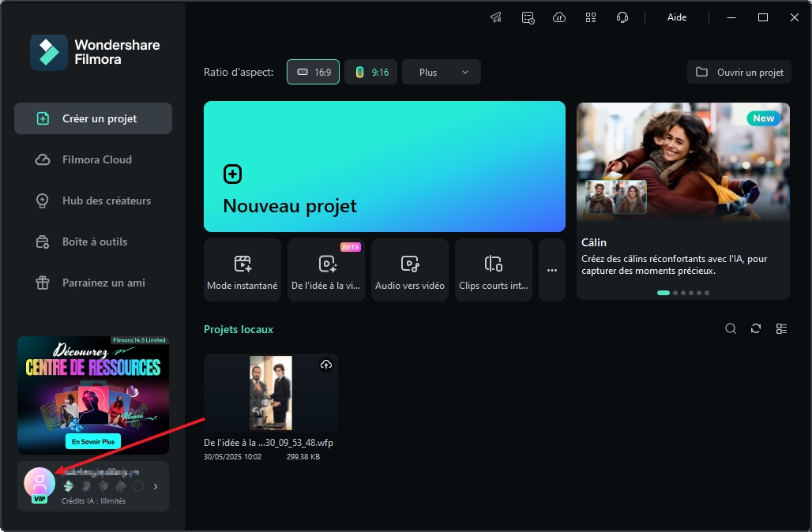Viewport: 812px width, 532px height.
Task: Select the 16:9 aspect ratio
Action: (314, 72)
